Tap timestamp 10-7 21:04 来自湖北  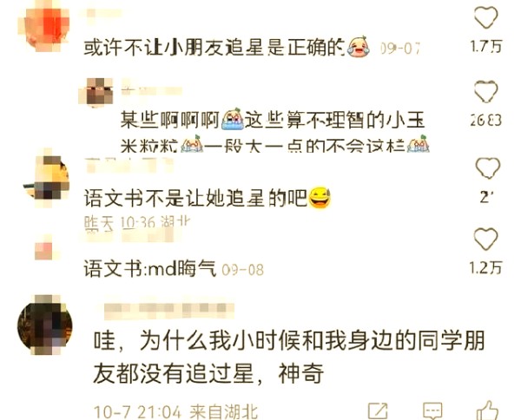[175, 411]
